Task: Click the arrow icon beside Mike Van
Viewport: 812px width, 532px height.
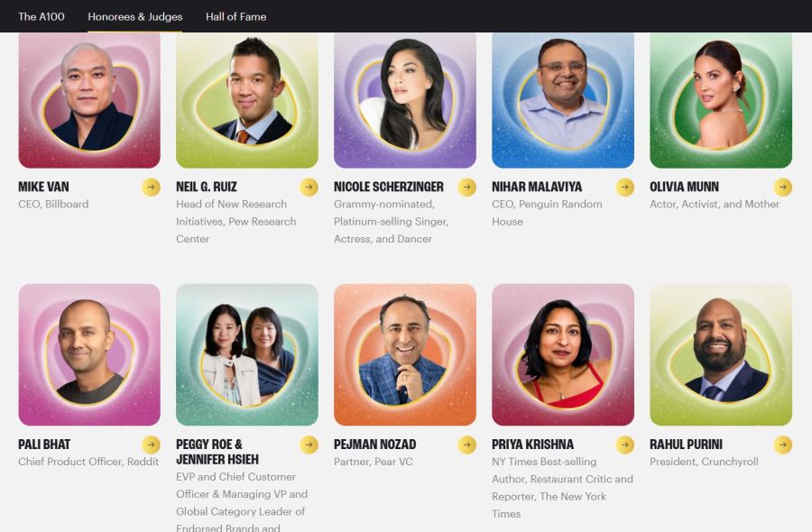Action: point(152,188)
